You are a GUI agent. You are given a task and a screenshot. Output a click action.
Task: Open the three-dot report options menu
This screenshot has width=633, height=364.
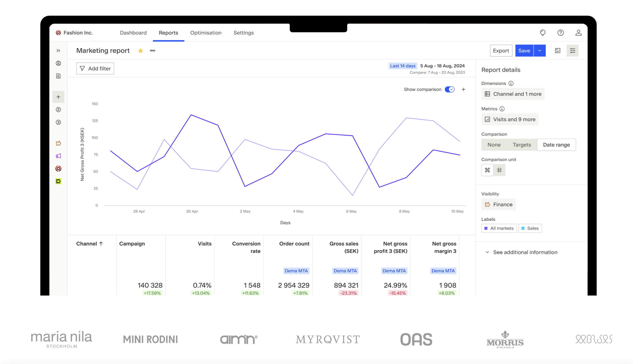(152, 51)
